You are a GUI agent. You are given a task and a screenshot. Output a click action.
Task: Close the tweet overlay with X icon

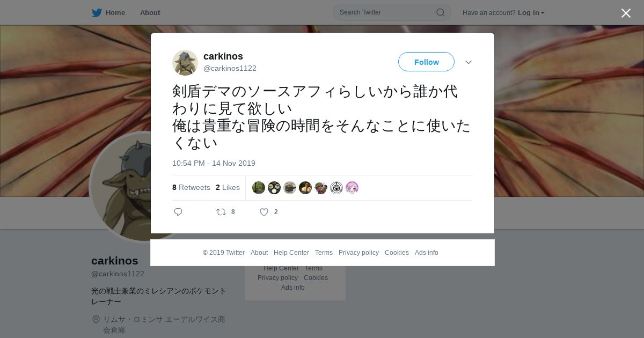(626, 13)
